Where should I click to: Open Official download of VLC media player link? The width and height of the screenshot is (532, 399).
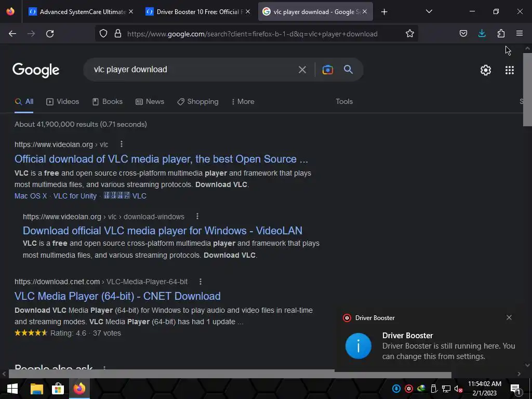(x=161, y=159)
